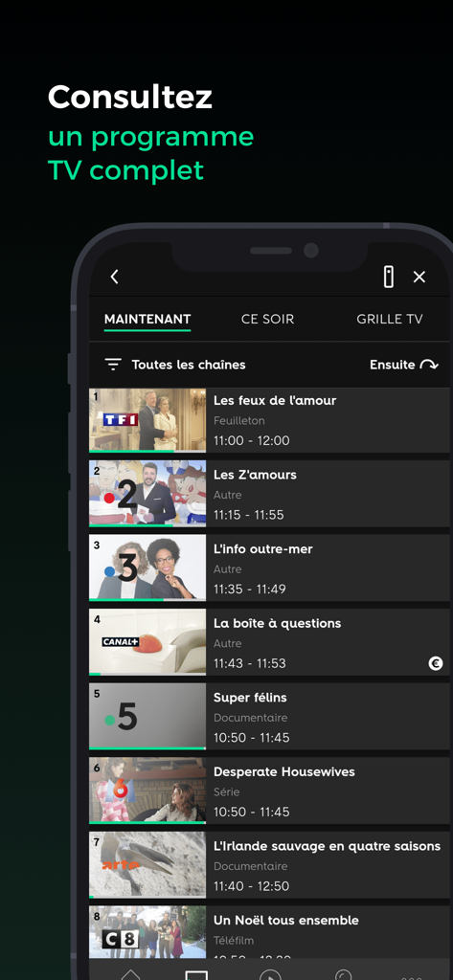
Task: Click the 11:35 - 11:49 time slot text
Action: [250, 590]
